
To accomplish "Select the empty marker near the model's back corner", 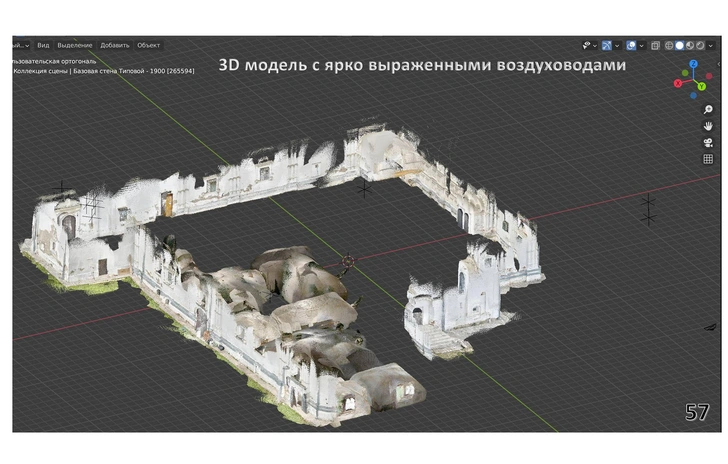I will 364,189.
